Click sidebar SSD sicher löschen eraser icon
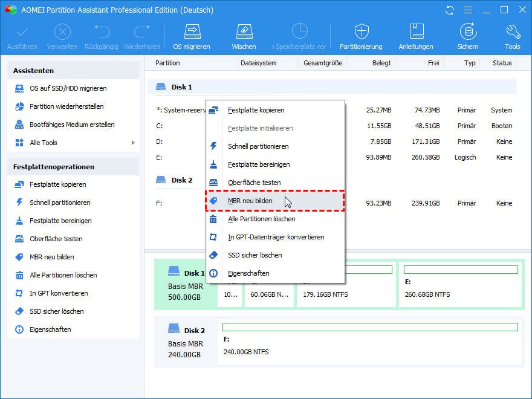The width and height of the screenshot is (532, 399). tap(19, 311)
